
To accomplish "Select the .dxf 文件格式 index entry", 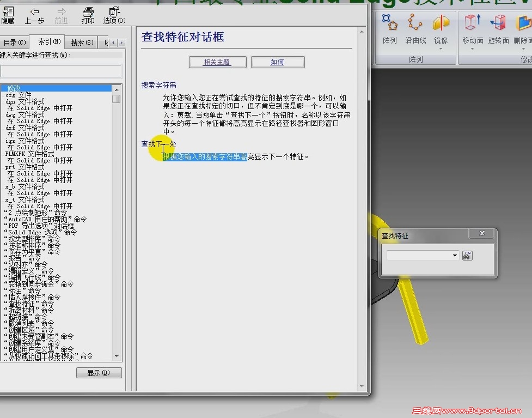I will coord(24,128).
